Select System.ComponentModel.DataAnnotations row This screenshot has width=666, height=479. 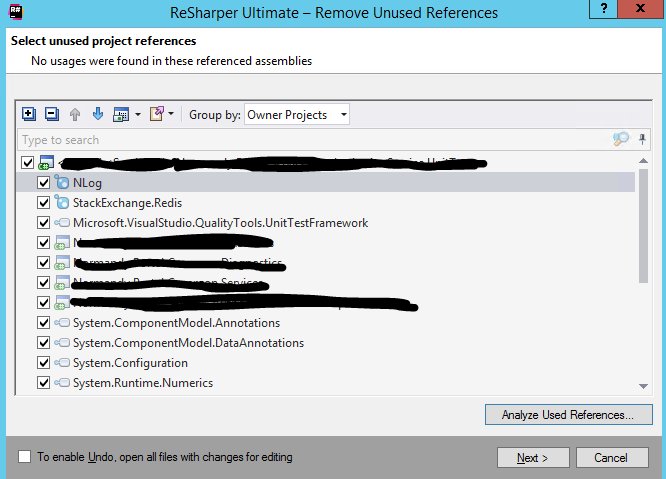point(326,343)
